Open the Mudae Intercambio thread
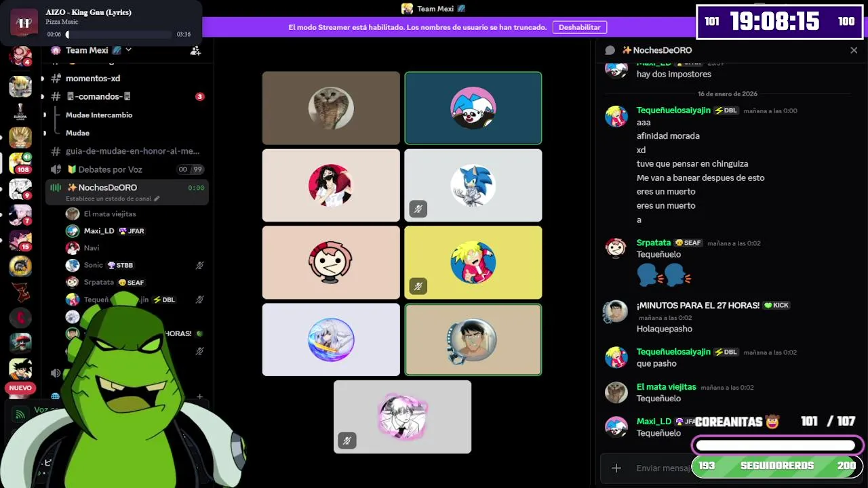The image size is (868, 488). click(99, 115)
